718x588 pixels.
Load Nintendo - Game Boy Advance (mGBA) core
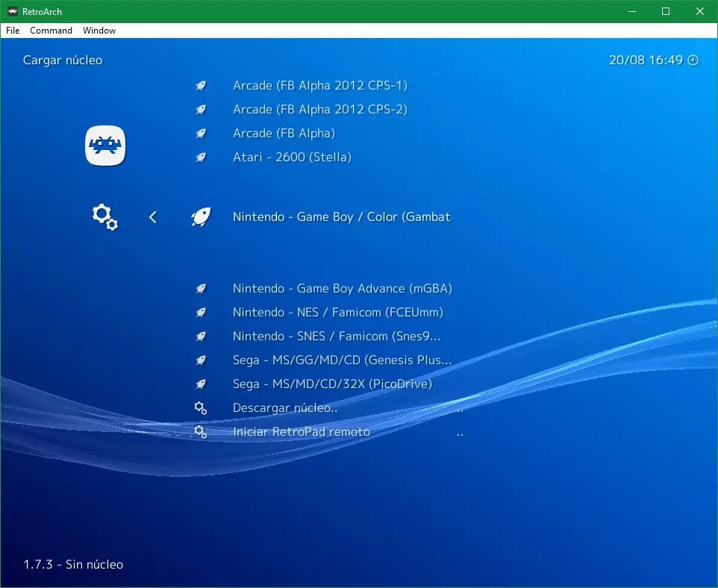343,289
